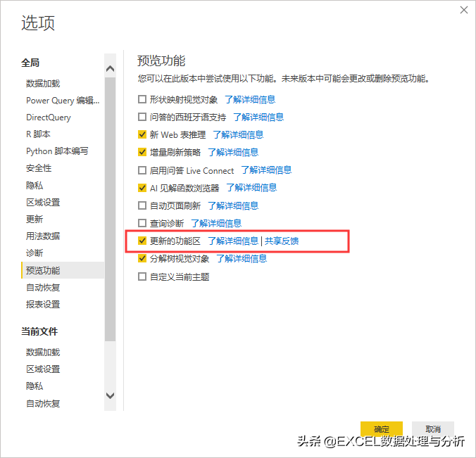Screen dimensions: 476x458
Task: Click scroll up arrow in sidebar
Action: pyautogui.click(x=110, y=68)
